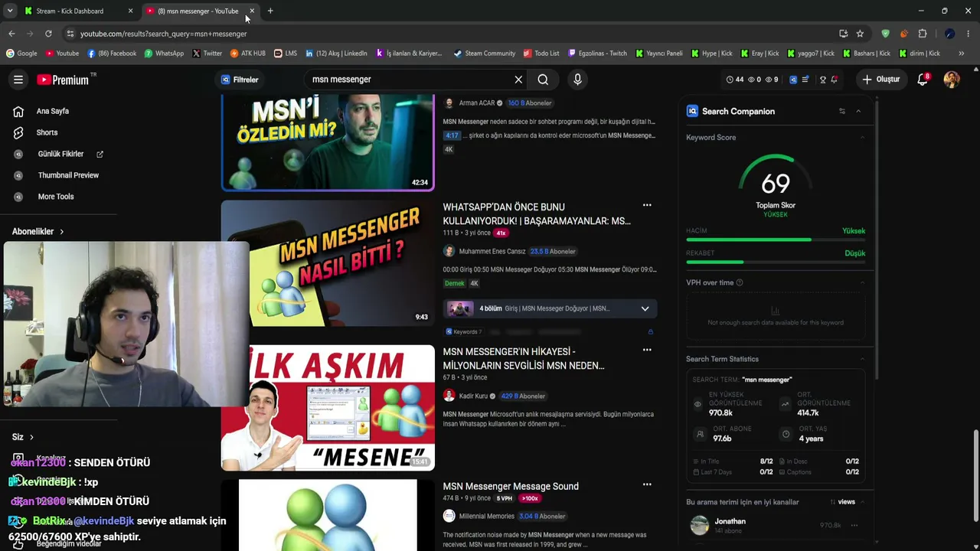Start voice search with the microphone
The width and height of the screenshot is (980, 551).
click(x=577, y=80)
